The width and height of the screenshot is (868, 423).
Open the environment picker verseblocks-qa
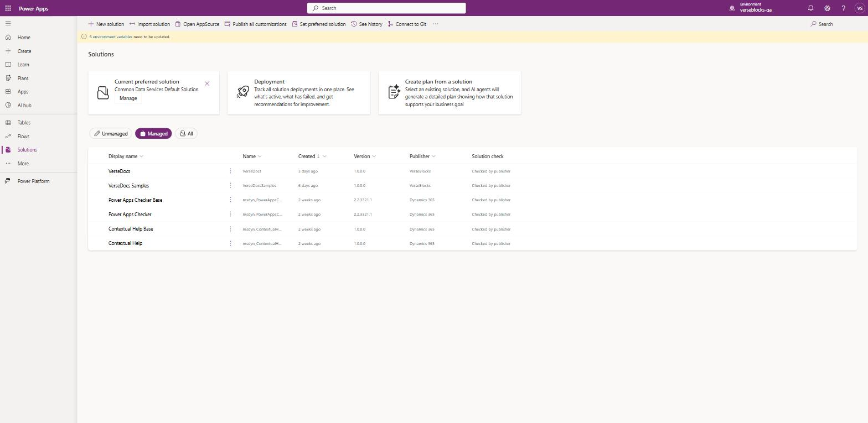[x=750, y=8]
